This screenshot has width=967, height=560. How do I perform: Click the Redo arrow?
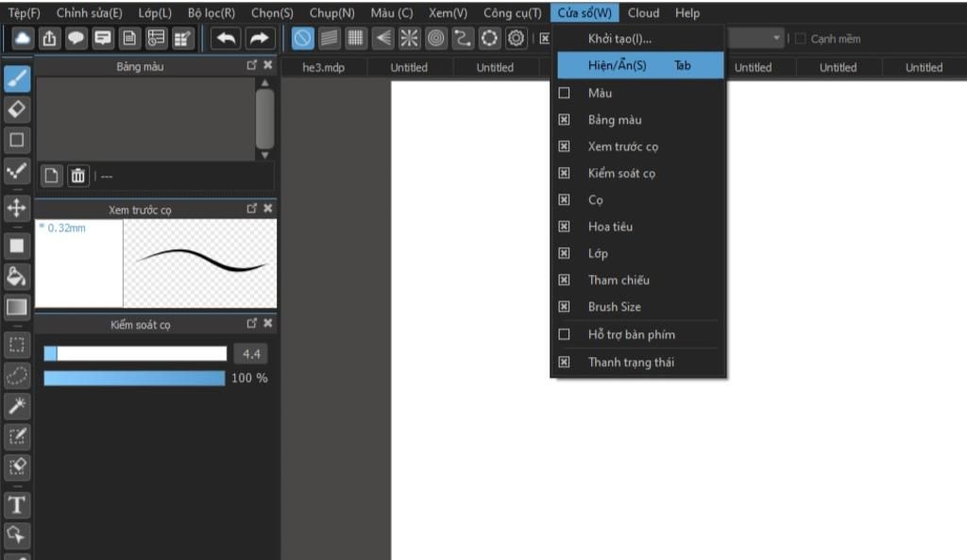pos(259,38)
